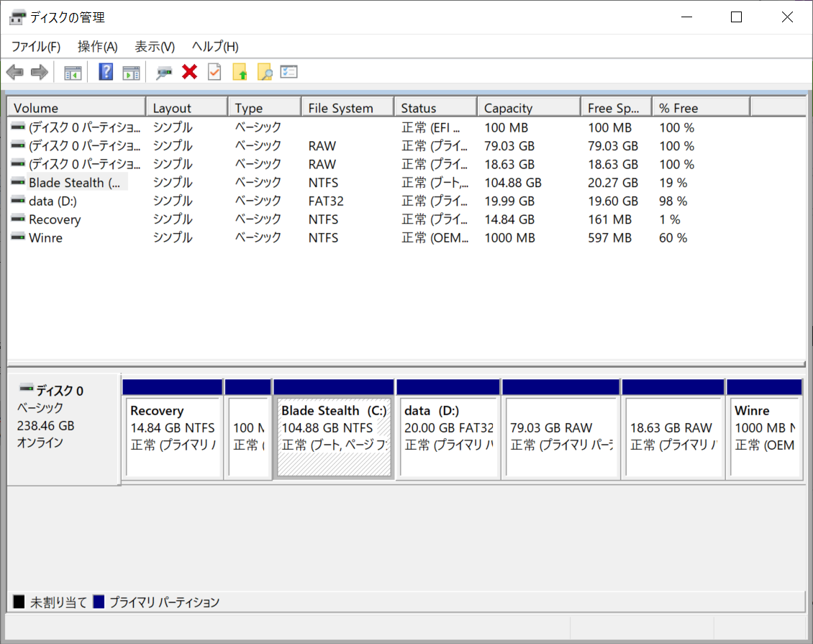Open the 操作(A) menu
The height and width of the screenshot is (644, 813).
pyautogui.click(x=97, y=47)
